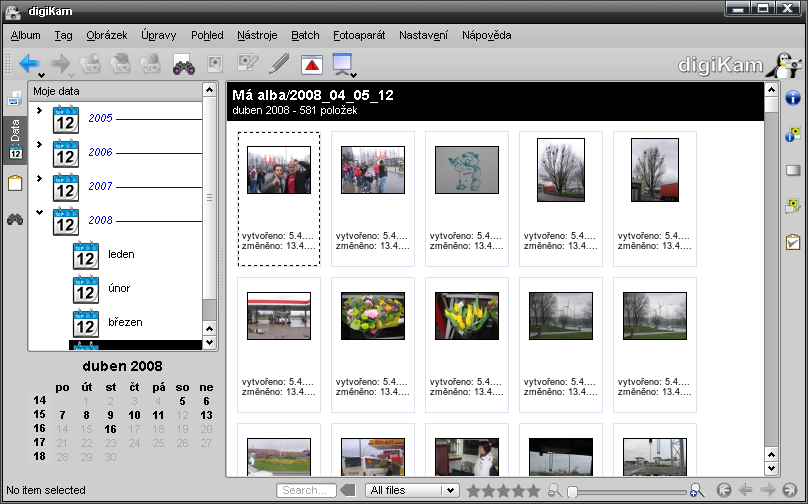Screen dimensions: 808x504
Task: Open the binoculars search tool in toolbar
Action: pyautogui.click(x=183, y=64)
